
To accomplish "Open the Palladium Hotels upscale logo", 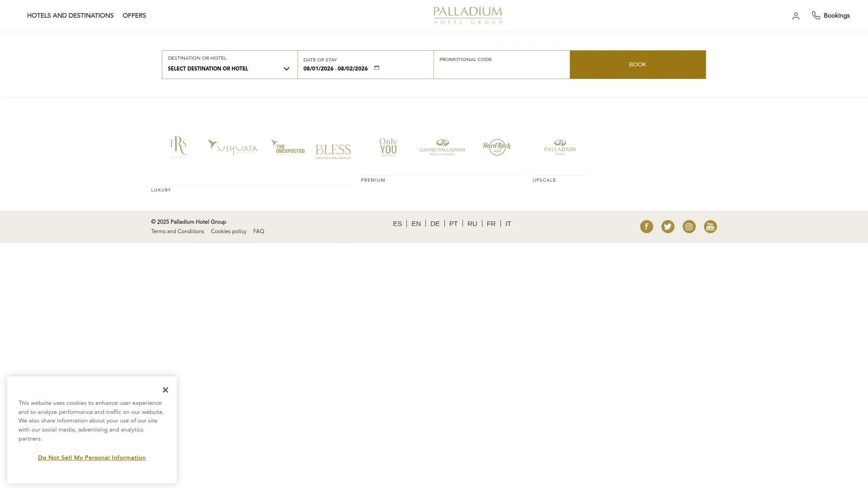I will [560, 147].
